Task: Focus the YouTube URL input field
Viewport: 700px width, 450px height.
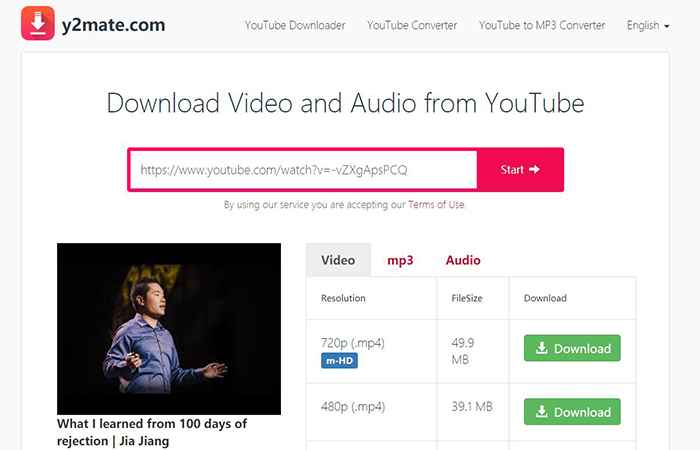Action: (x=304, y=170)
